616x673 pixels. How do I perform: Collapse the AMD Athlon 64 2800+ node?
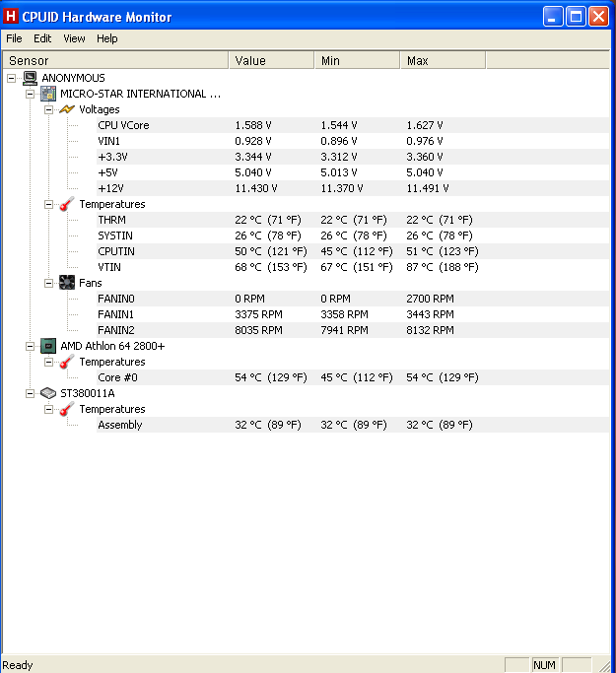click(x=30, y=346)
